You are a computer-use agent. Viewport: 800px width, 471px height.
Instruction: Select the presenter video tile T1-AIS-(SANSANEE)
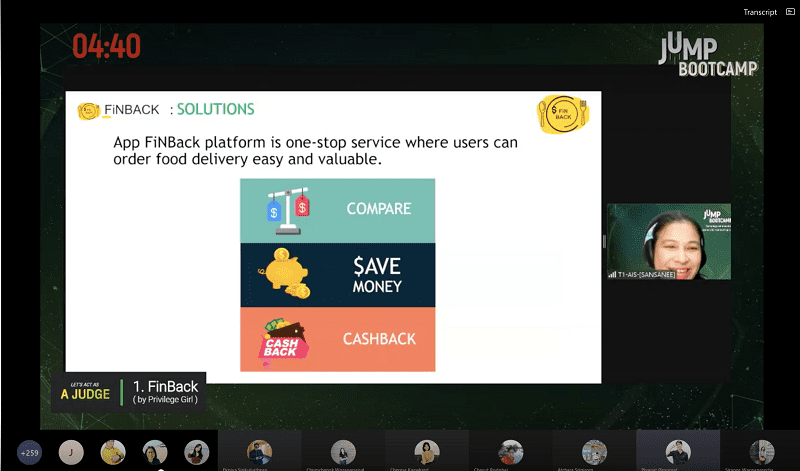(x=668, y=241)
